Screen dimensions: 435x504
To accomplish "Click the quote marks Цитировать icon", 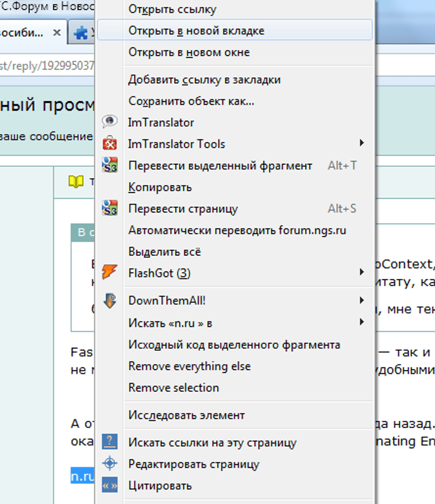I will click(x=110, y=485).
